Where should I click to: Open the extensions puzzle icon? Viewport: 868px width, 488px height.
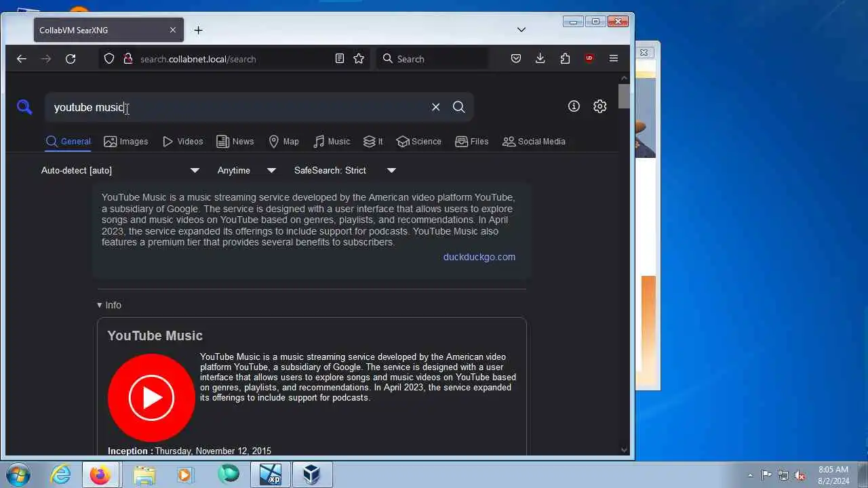click(x=565, y=59)
